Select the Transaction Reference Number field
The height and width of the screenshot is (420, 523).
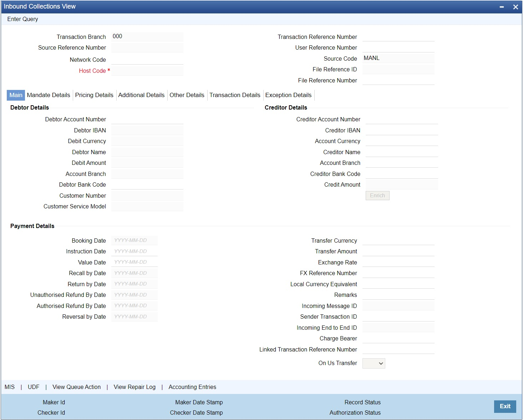pyautogui.click(x=398, y=36)
